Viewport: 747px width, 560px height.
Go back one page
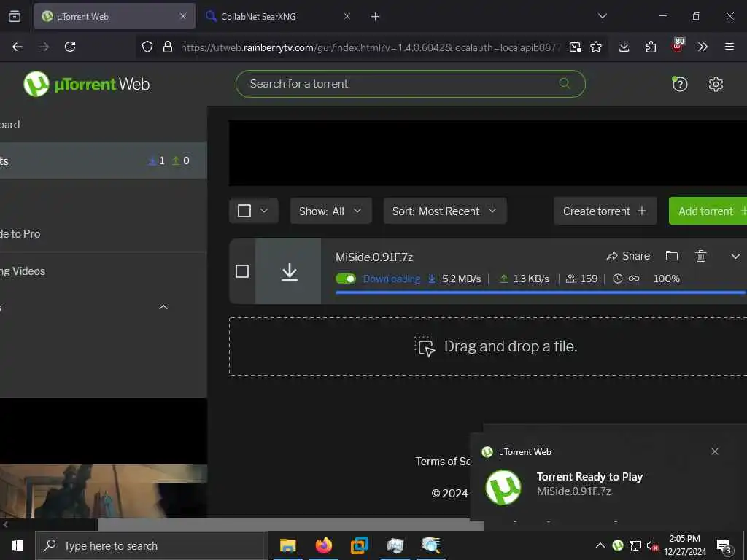(x=18, y=47)
